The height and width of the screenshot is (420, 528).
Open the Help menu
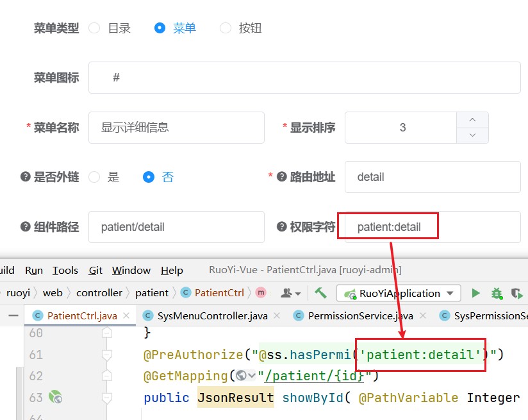pos(172,271)
